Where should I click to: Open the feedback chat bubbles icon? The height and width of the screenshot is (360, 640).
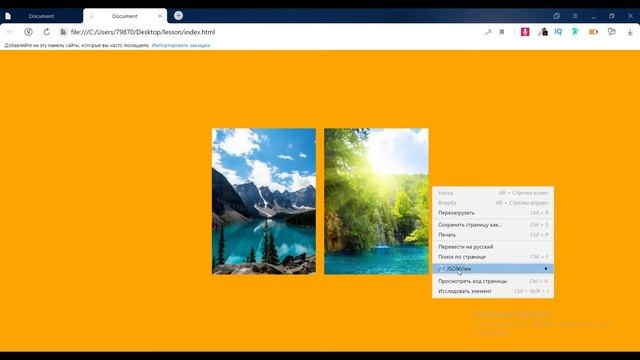coord(611,32)
